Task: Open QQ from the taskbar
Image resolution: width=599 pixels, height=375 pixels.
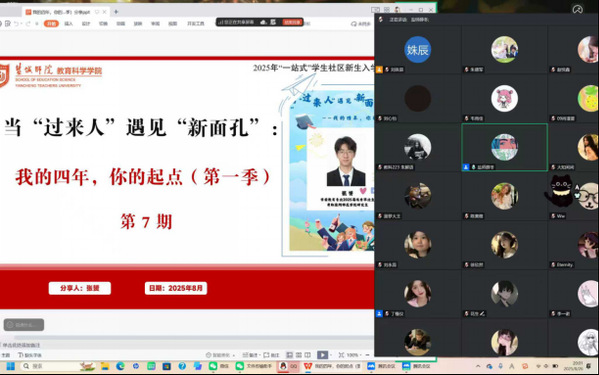Action: (x=288, y=366)
